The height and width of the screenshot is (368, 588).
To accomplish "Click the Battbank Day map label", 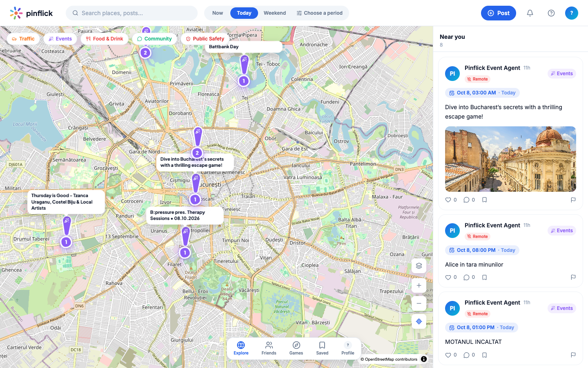I will [x=243, y=47].
